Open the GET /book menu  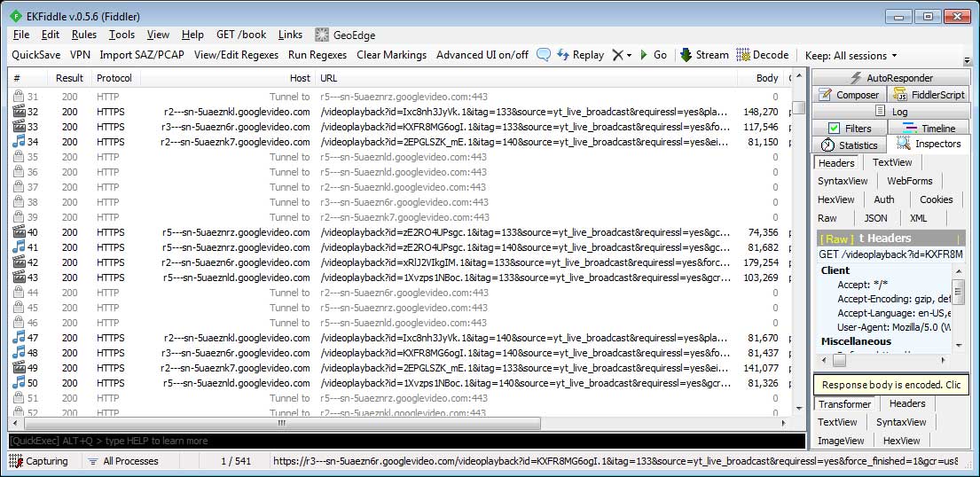241,35
